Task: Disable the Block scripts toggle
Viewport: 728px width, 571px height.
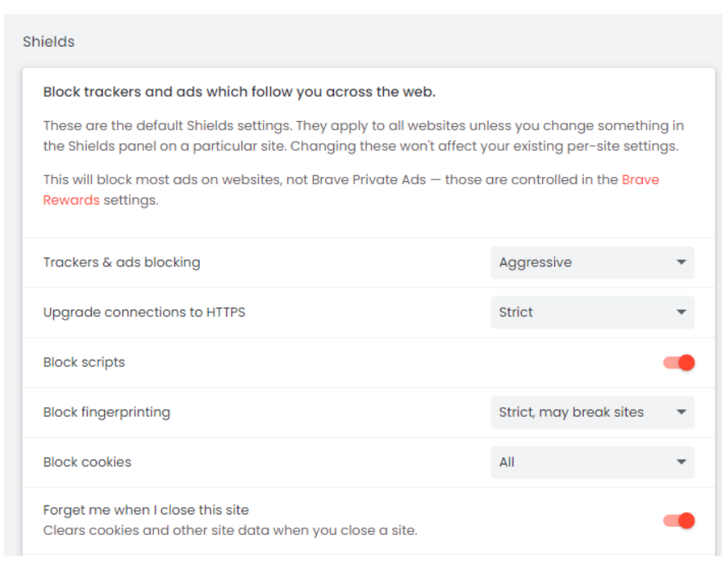Action: pos(679,363)
